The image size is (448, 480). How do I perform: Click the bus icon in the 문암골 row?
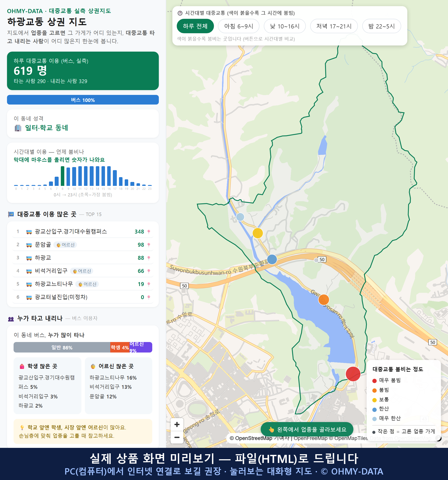[29, 245]
